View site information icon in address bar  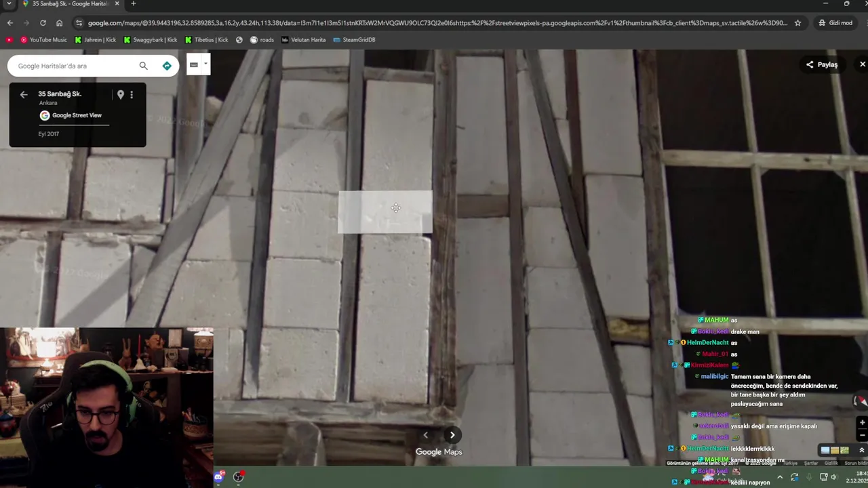pyautogui.click(x=79, y=23)
